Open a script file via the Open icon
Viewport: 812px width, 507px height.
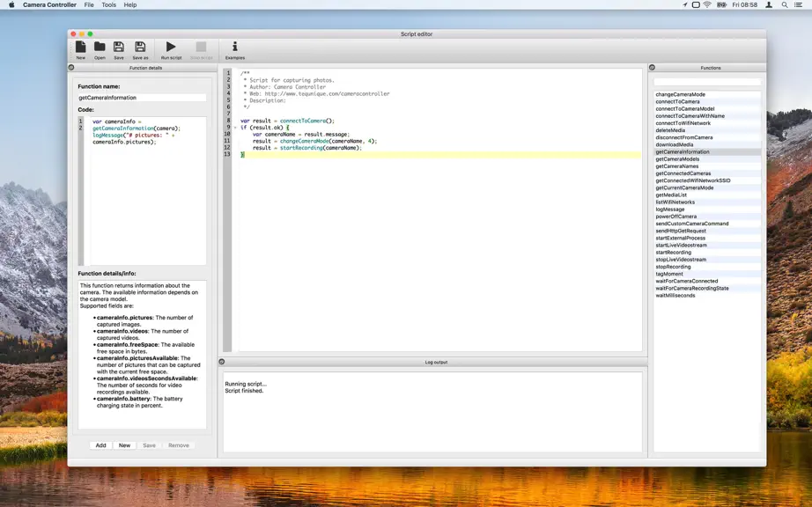[100, 50]
